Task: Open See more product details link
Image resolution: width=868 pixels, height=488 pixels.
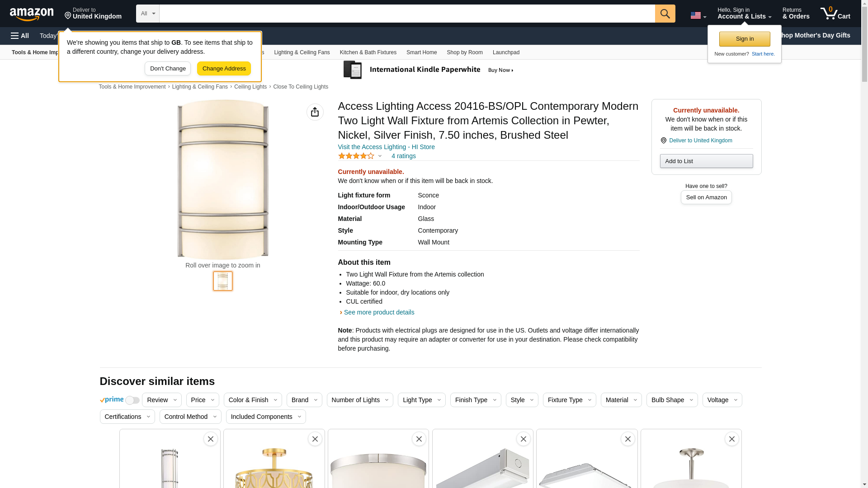Action: click(x=379, y=312)
